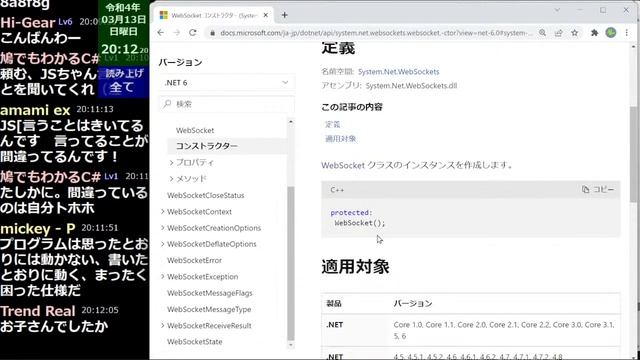Open WebSocketError in the sidebar

coord(194,260)
